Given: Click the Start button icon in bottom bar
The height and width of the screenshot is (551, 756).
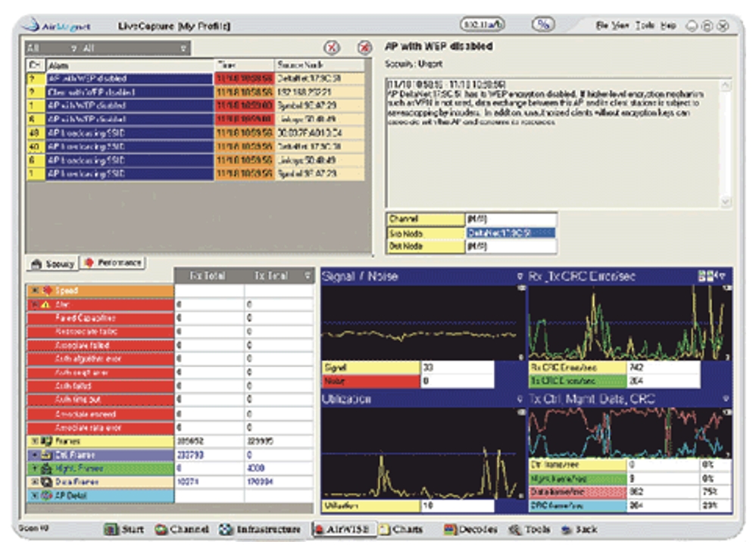Looking at the screenshot, I should click(111, 530).
